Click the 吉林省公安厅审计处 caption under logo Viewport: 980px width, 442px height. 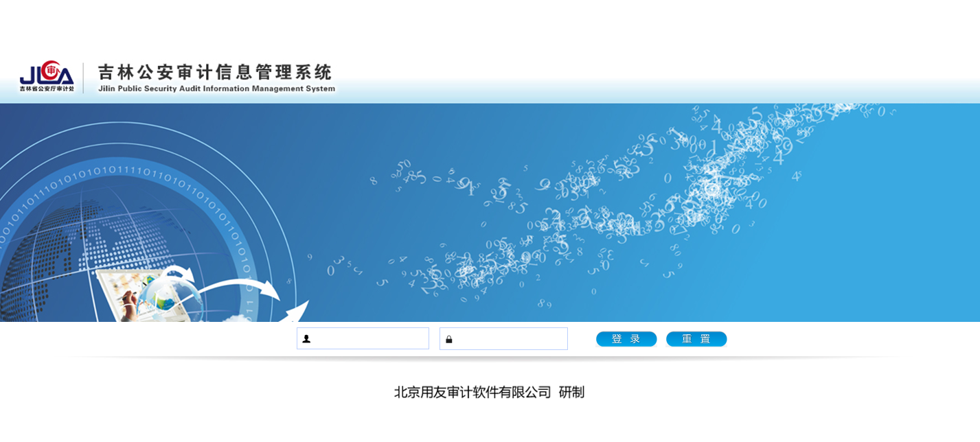pos(47,89)
